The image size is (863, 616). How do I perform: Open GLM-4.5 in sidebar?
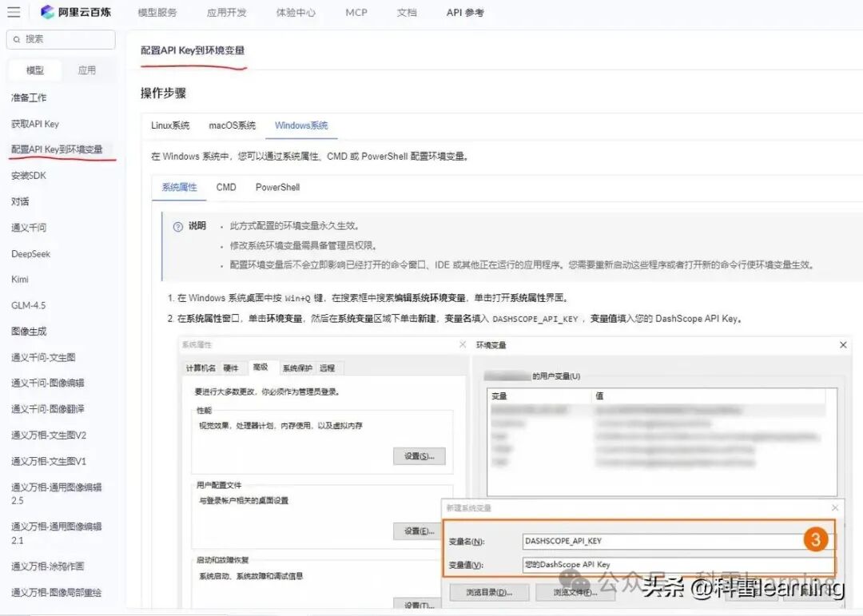[29, 305]
